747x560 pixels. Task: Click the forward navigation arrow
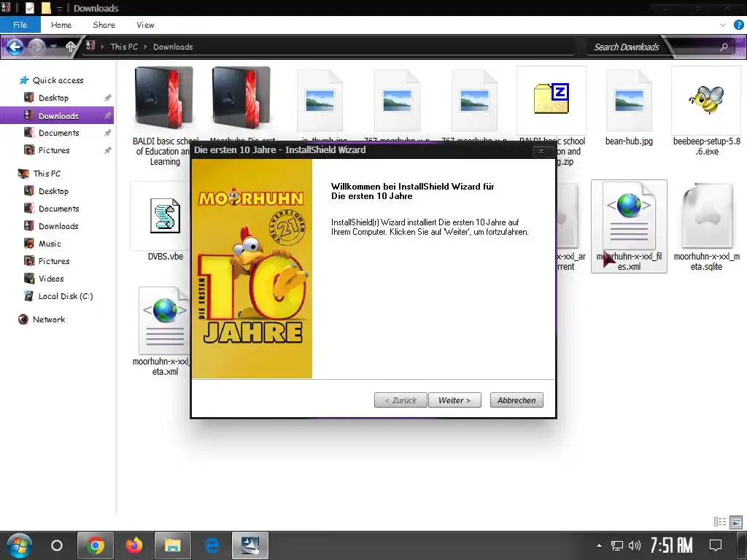click(x=36, y=47)
